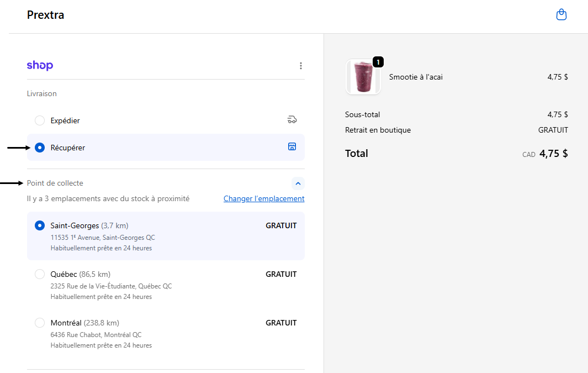This screenshot has height=373, width=588.
Task: Choose the Montréal pickup location
Action: pos(40,323)
